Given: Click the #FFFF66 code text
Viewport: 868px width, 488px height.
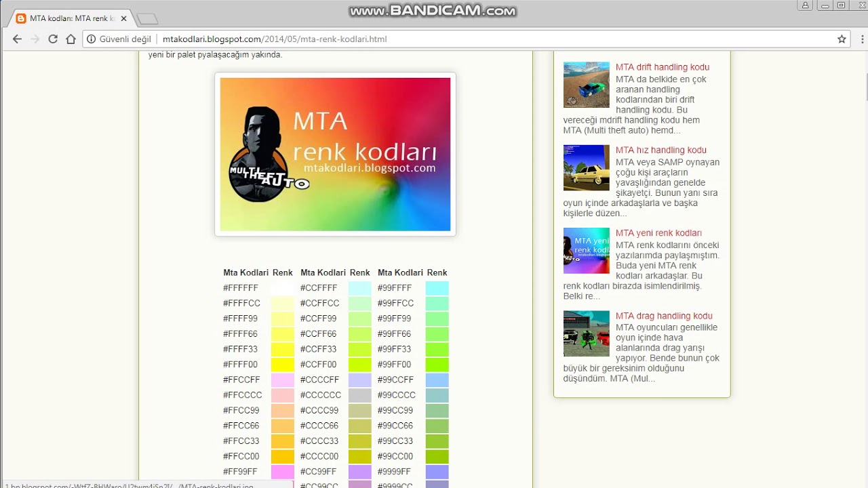Looking at the screenshot, I should tap(241, 334).
